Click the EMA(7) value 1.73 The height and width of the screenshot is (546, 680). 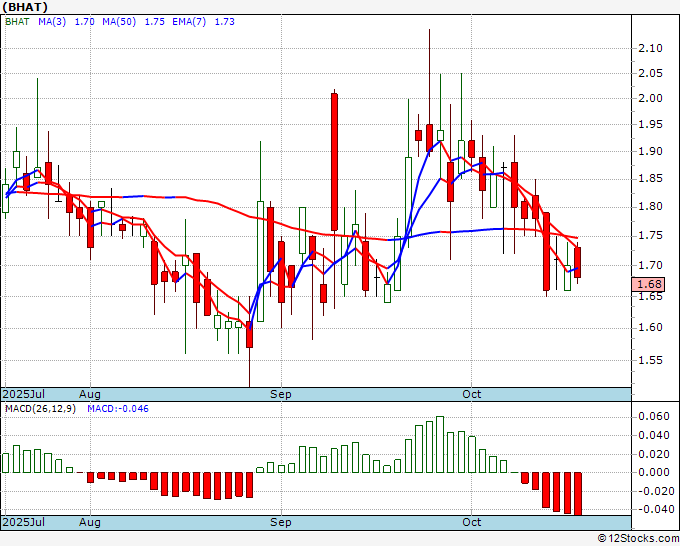pos(225,22)
